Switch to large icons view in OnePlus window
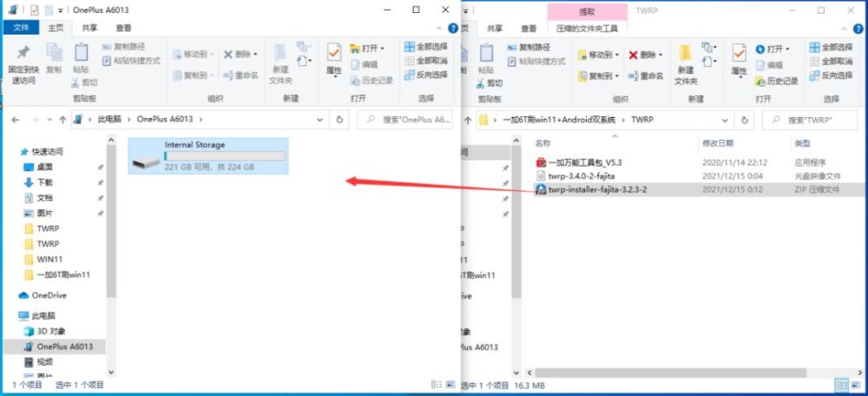Viewport: 868px width, 396px height. (450, 385)
